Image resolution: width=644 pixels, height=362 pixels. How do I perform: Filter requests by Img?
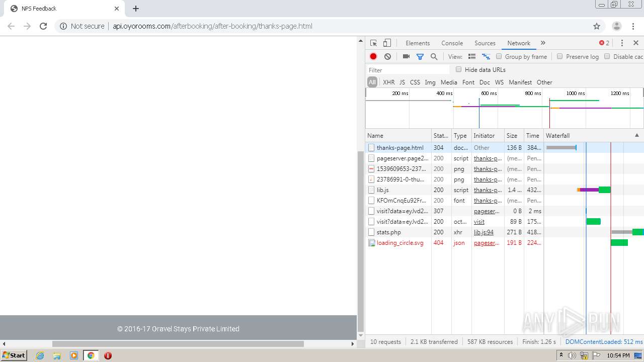point(430,82)
